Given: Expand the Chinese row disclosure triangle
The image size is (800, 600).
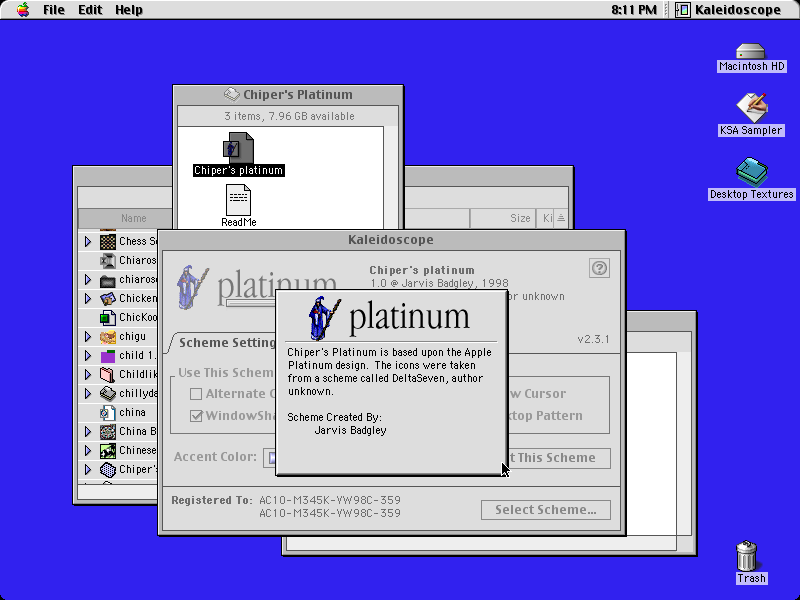Looking at the screenshot, I should [x=88, y=451].
